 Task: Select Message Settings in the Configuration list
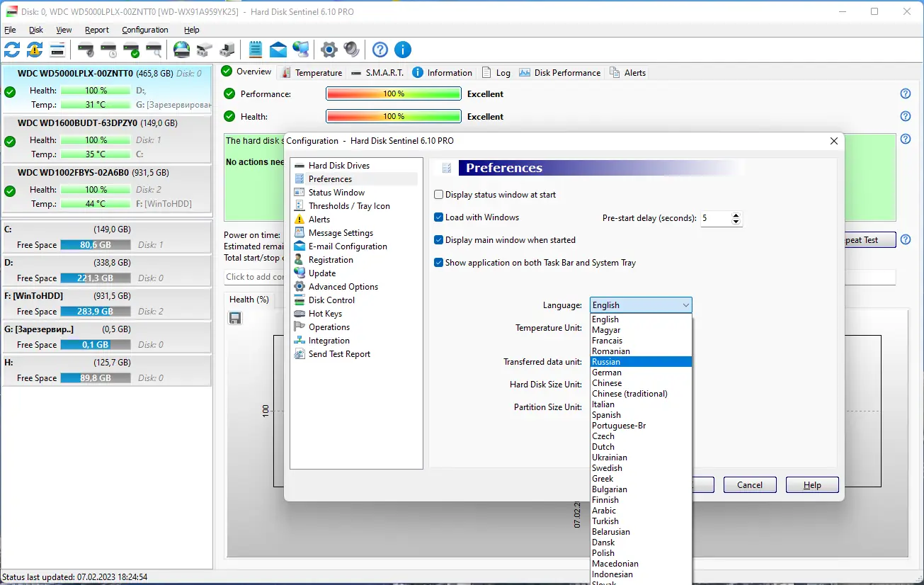pos(341,233)
